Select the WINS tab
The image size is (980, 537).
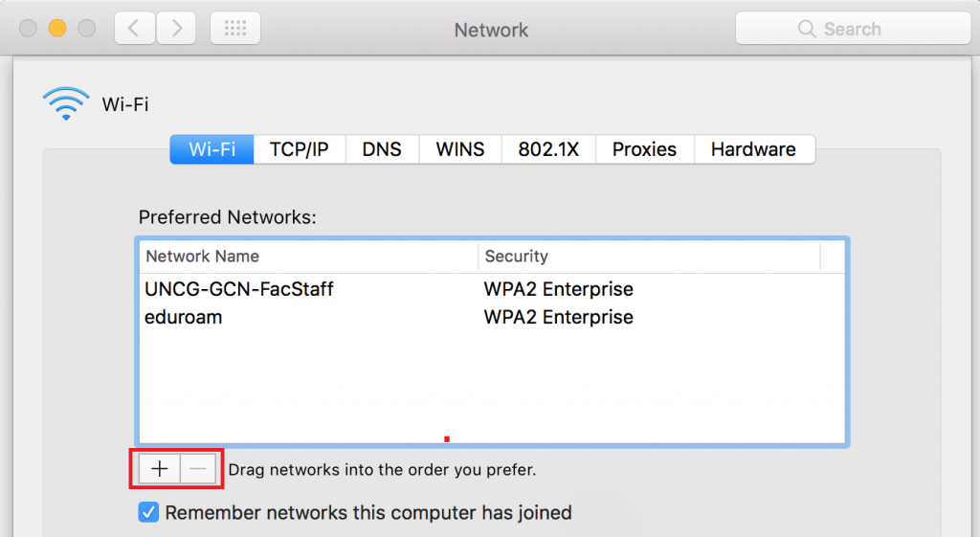(460, 149)
